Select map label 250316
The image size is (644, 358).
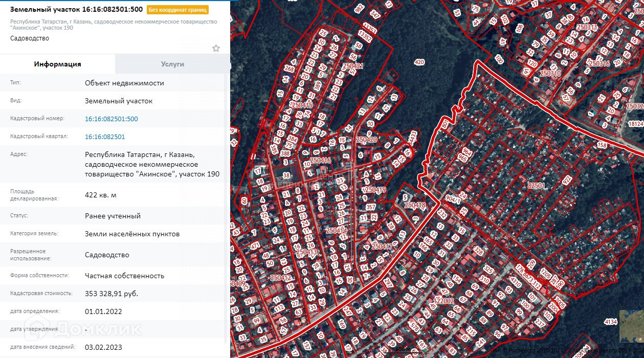click(x=599, y=64)
